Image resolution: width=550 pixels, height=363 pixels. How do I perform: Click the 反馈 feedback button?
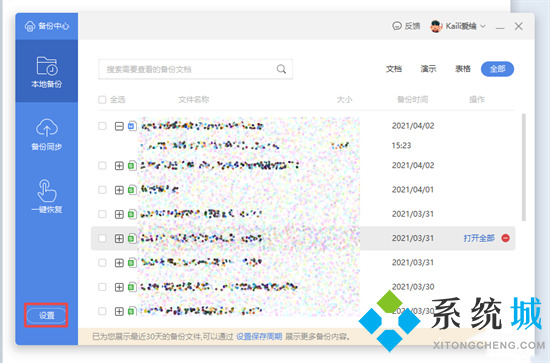click(x=406, y=26)
